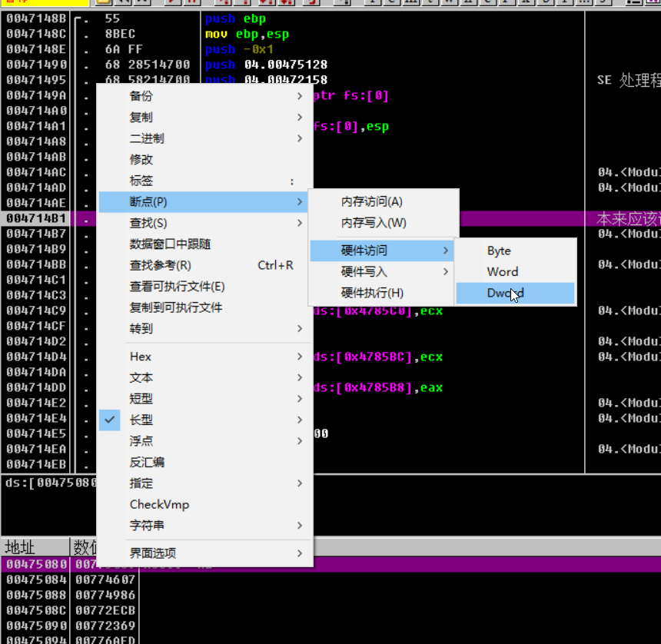Set a 硬件执行(H) breakpoint

point(383,293)
